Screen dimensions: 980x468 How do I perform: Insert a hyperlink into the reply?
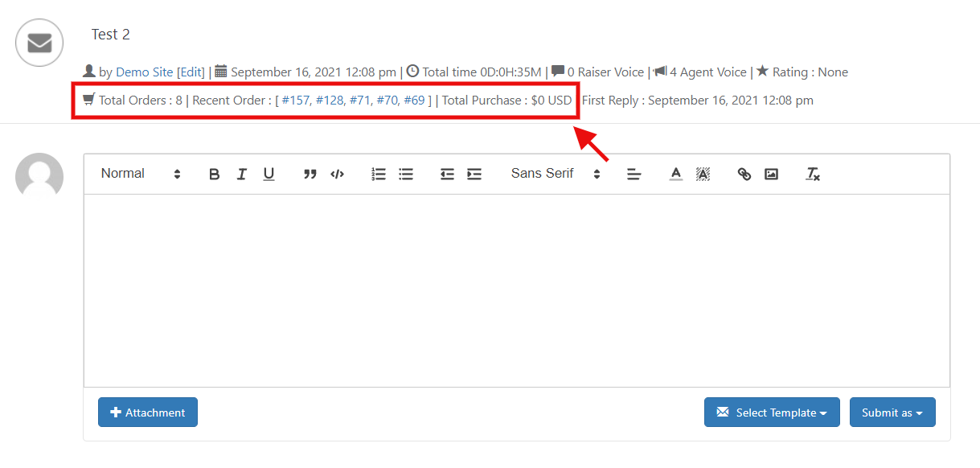(x=744, y=174)
